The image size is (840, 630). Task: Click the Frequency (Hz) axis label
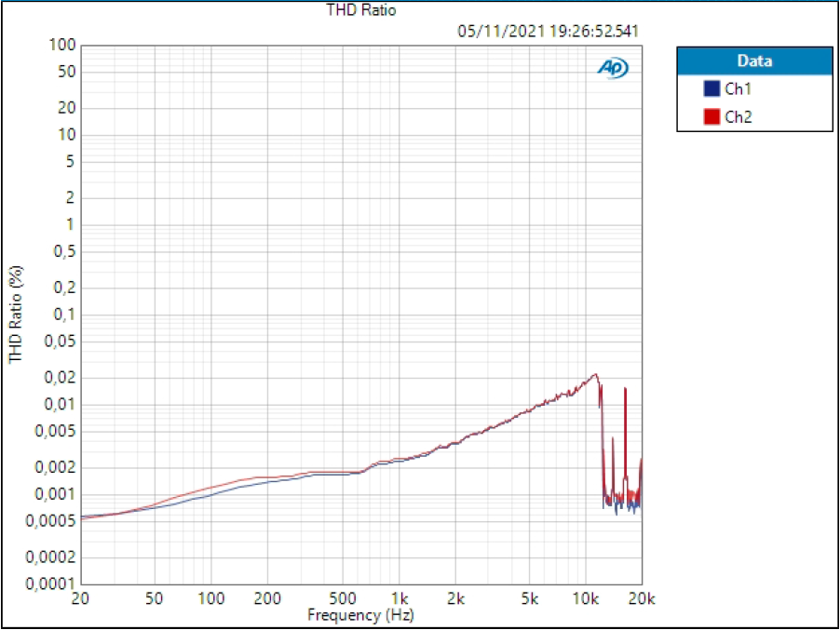pyautogui.click(x=360, y=615)
